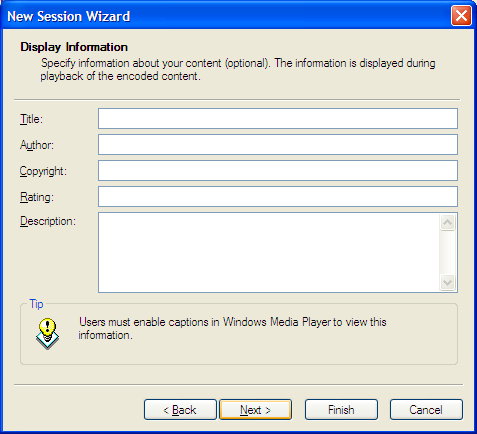
Task: Click the Title label
Action: (x=31, y=119)
